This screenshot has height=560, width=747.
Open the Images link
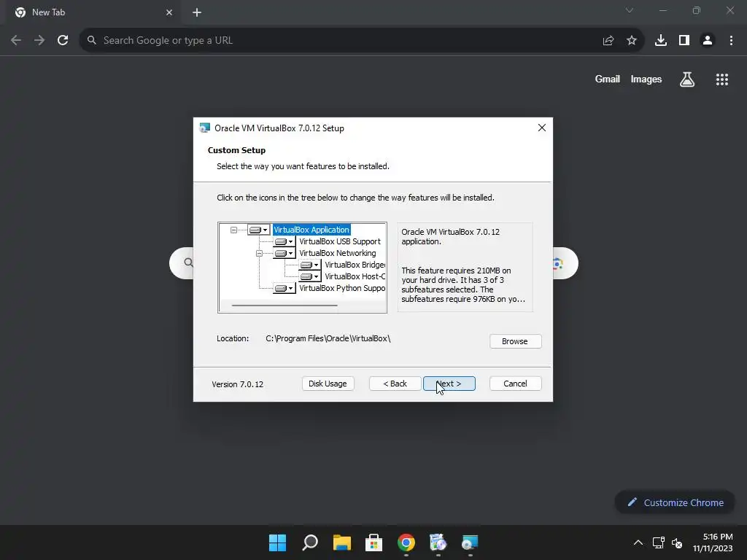[646, 79]
